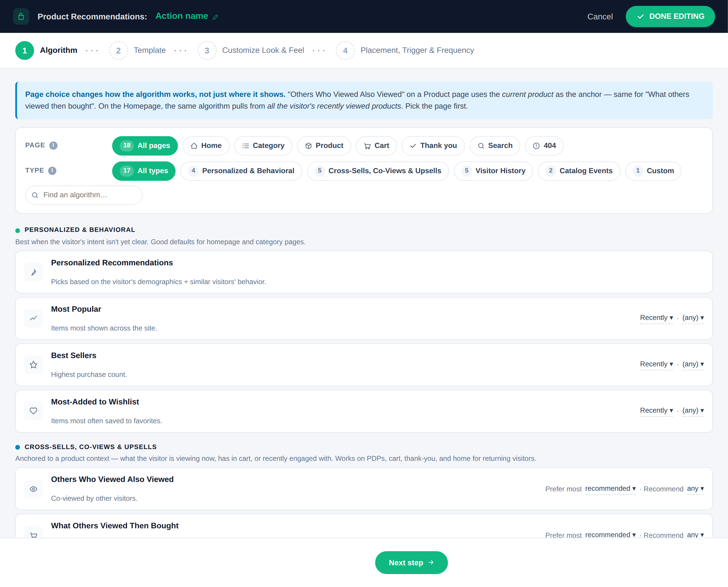Go to step 3 Customize Look & Feel
The image size is (728, 587).
coord(251,50)
